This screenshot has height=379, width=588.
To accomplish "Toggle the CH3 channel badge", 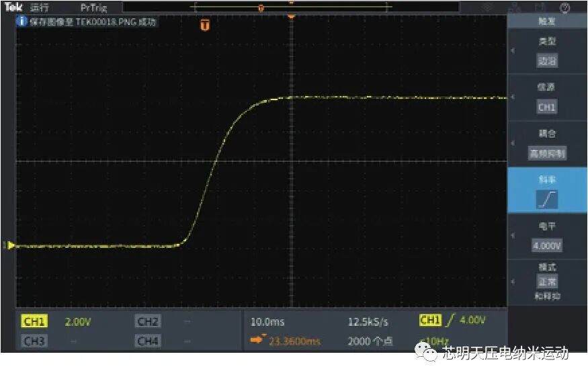I will 34,341.
